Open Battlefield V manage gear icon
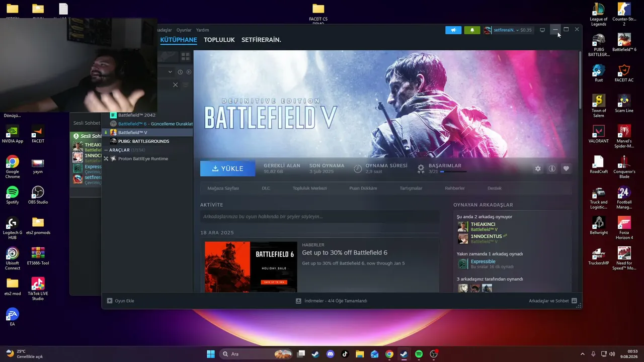 pyautogui.click(x=538, y=168)
